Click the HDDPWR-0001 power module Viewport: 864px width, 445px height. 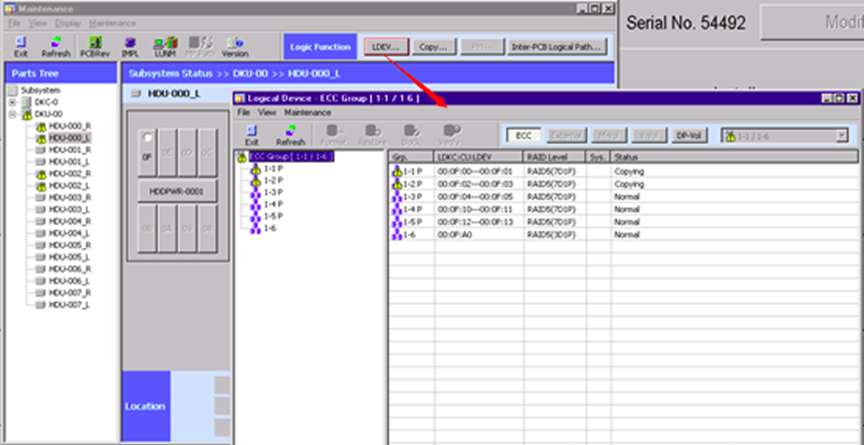click(x=178, y=191)
